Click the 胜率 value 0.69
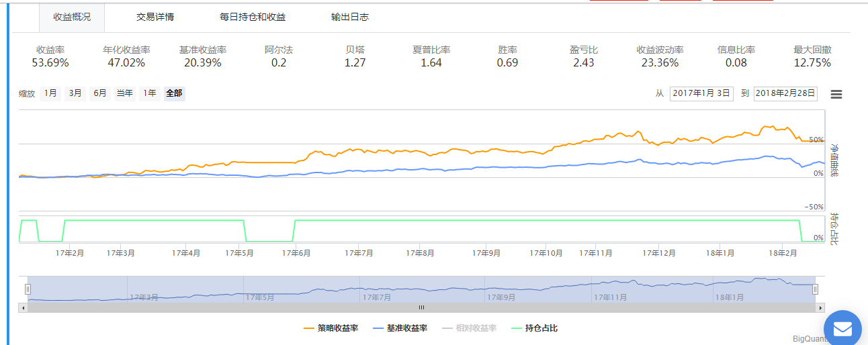The width and height of the screenshot is (868, 345). [507, 62]
